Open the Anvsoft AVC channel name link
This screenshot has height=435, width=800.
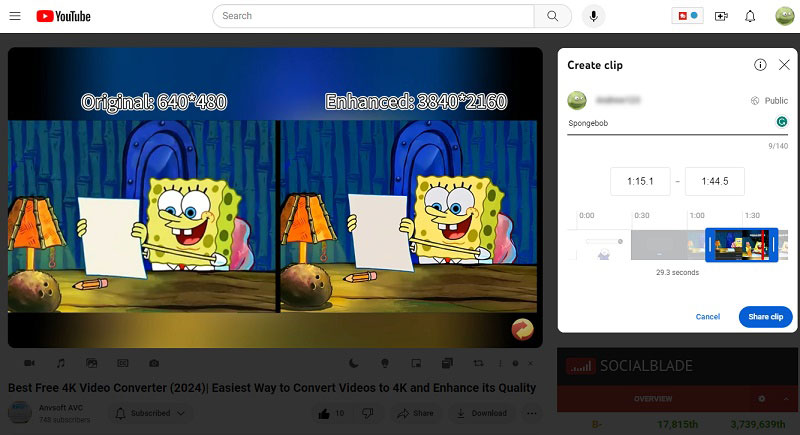61,407
